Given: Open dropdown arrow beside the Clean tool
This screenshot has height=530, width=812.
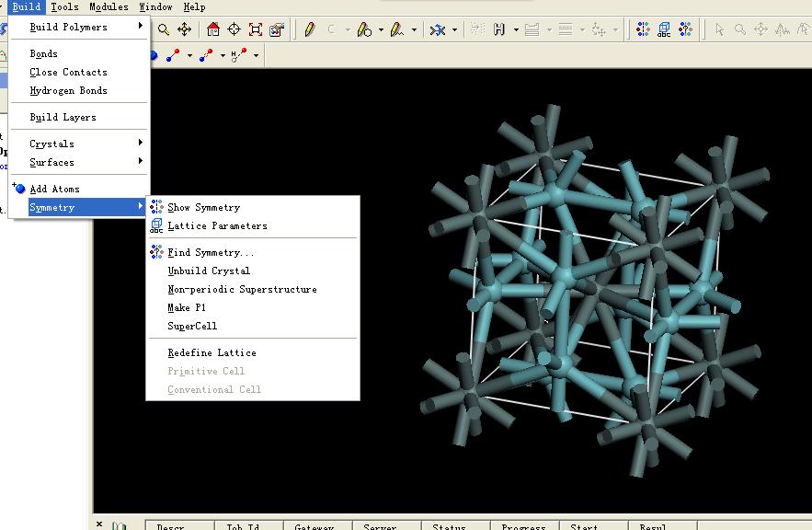Looking at the screenshot, I should [454, 29].
